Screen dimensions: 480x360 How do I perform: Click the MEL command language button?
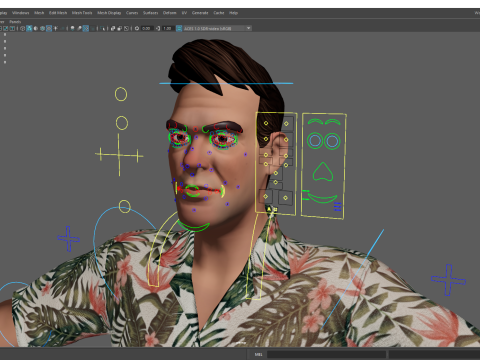[x=258, y=354]
